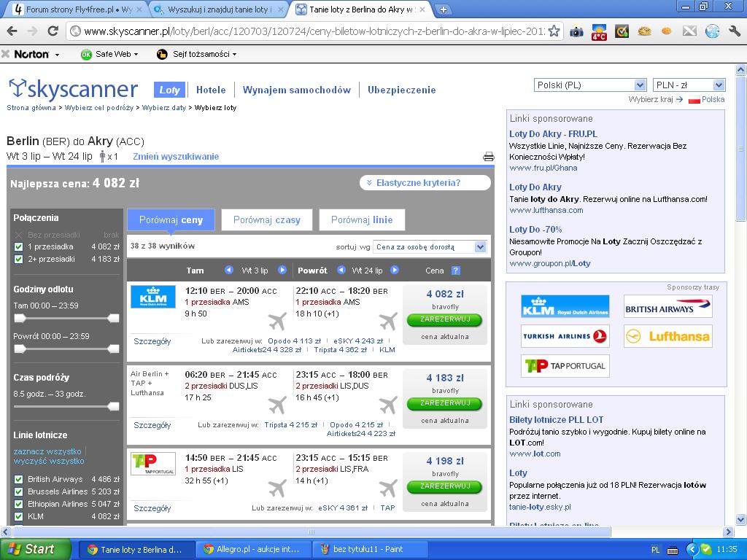Image resolution: width=747 pixels, height=560 pixels.
Task: Click previous day arrow for Powrót date
Action: 341,270
